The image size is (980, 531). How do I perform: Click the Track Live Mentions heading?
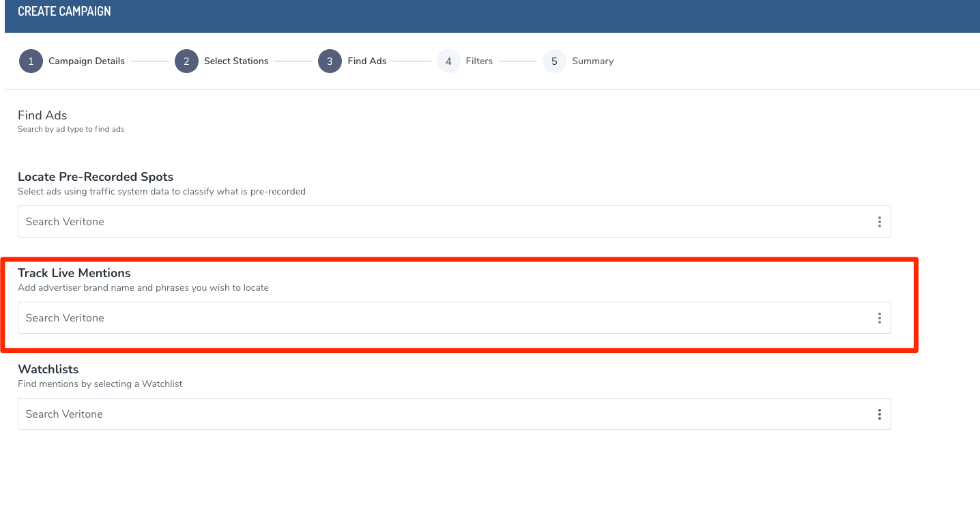(x=74, y=273)
